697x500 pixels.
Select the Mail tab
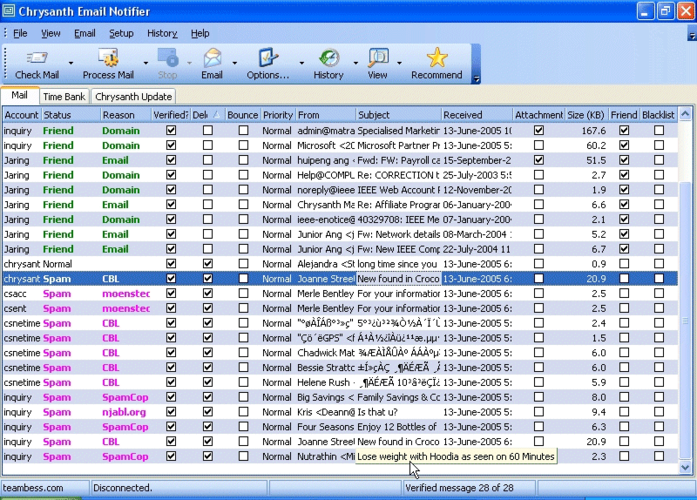[x=20, y=95]
